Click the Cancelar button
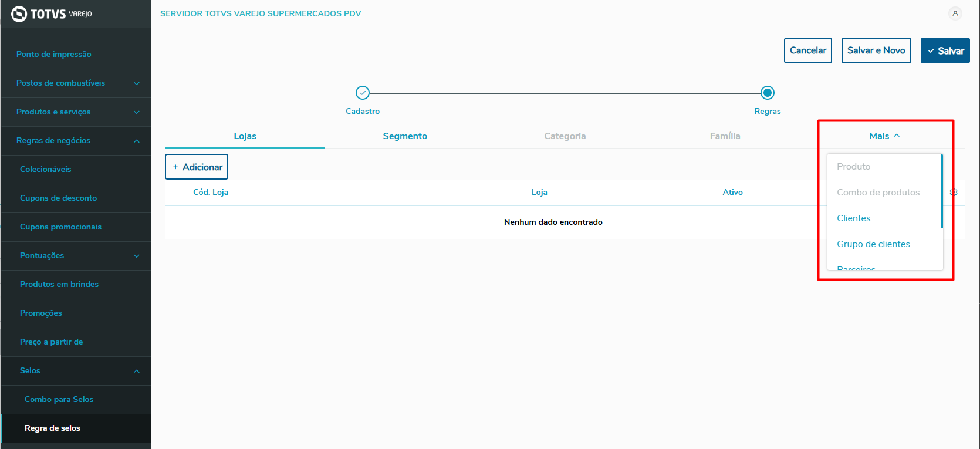Image resolution: width=980 pixels, height=449 pixels. (x=808, y=50)
